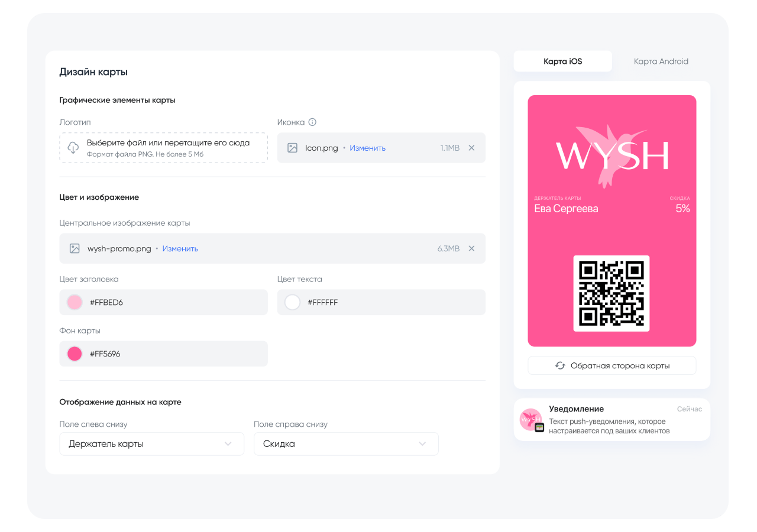This screenshot has width=757, height=532.
Task: Remove the wysh-promo.png file
Action: [471, 249]
